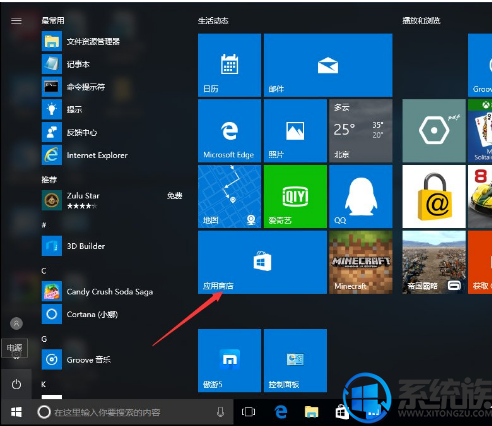Image resolution: width=492 pixels, height=426 pixels.
Task: Click the 免费 label beside Zulu Star
Action: pyautogui.click(x=175, y=196)
